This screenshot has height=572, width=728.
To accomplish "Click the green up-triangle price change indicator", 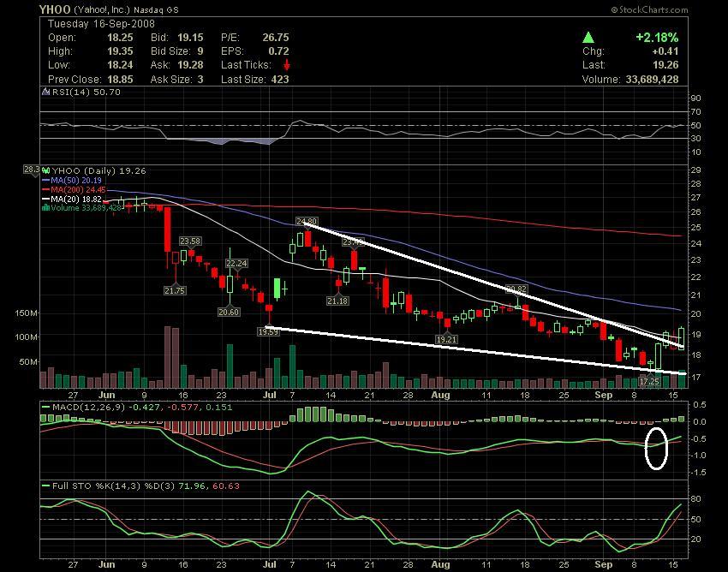I will [x=588, y=37].
